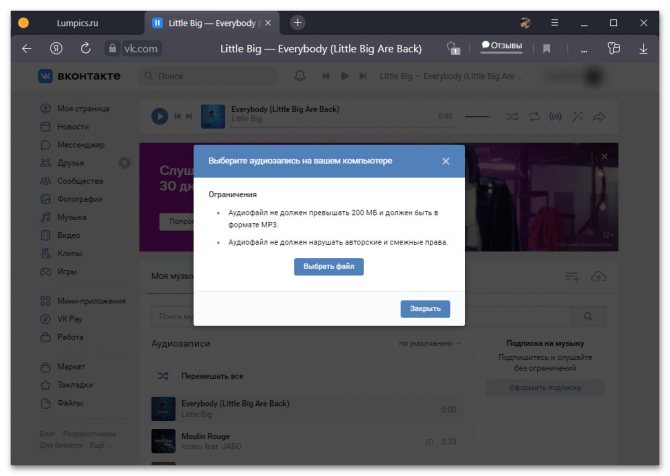
Task: Click the VK search field Поиск
Action: click(x=208, y=76)
